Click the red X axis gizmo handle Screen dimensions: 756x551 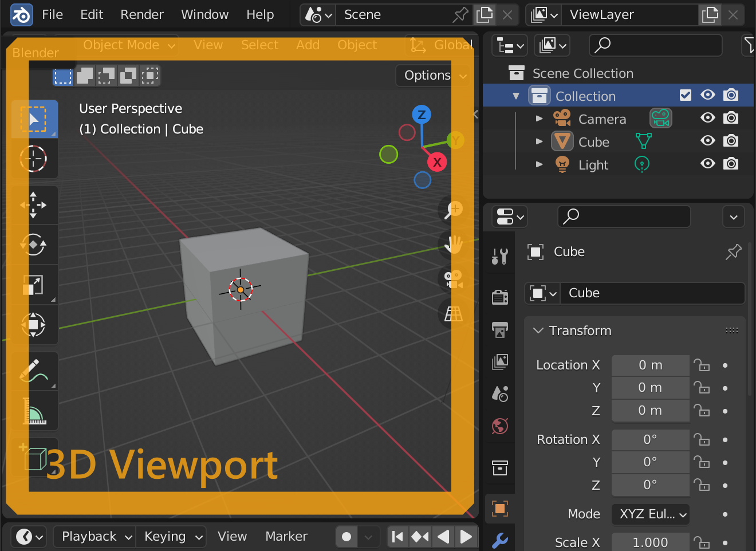[x=437, y=162]
